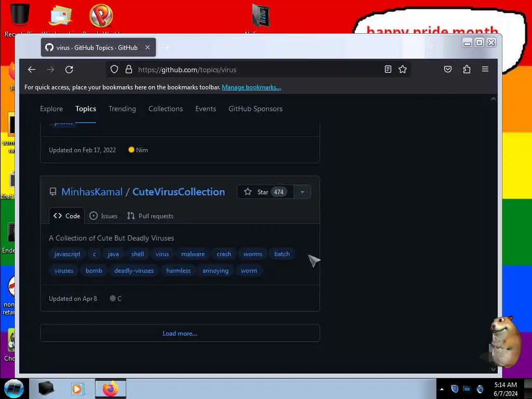The width and height of the screenshot is (532, 399).
Task: Show hidden system tray icons arrow
Action: [442, 389]
